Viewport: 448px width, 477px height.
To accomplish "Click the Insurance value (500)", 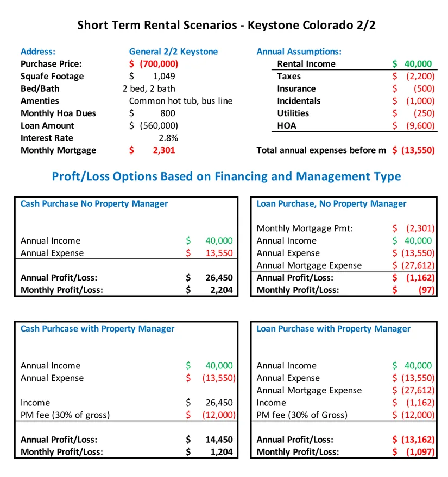I will (x=424, y=88).
